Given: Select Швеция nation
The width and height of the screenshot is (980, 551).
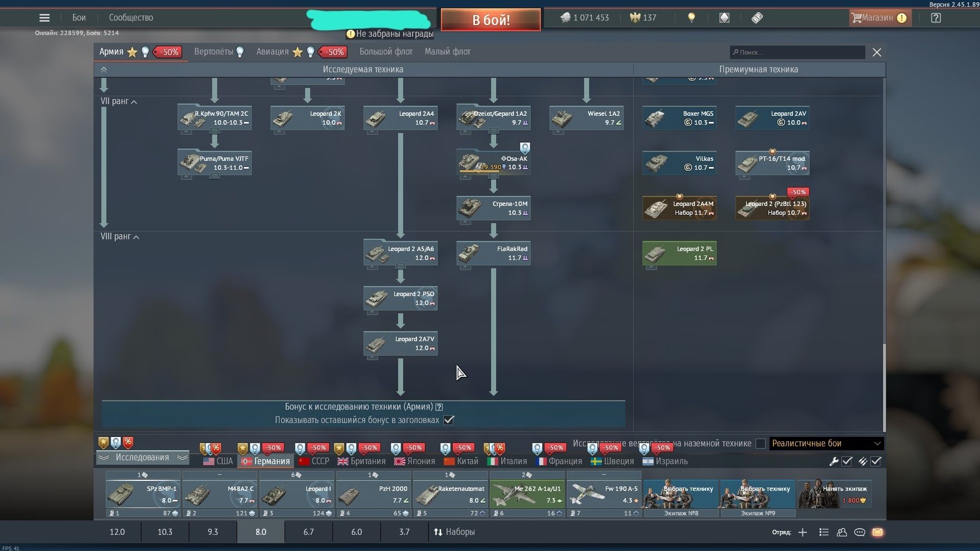Looking at the screenshot, I should pyautogui.click(x=612, y=461).
